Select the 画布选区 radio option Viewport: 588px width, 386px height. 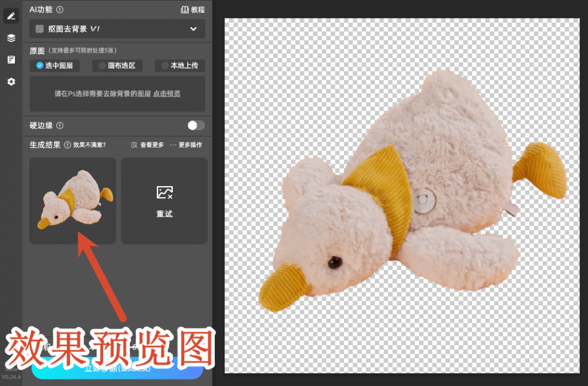point(117,65)
